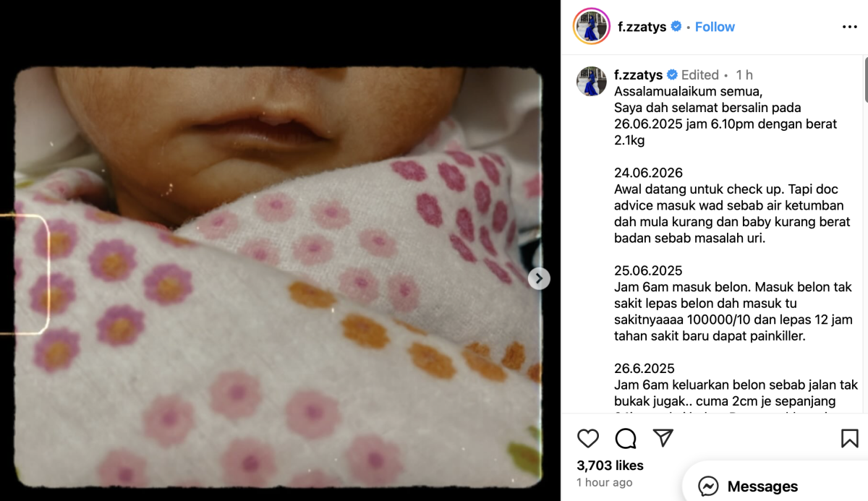Open f.zzatys profile picture in header
The image size is (868, 501).
pos(591,27)
